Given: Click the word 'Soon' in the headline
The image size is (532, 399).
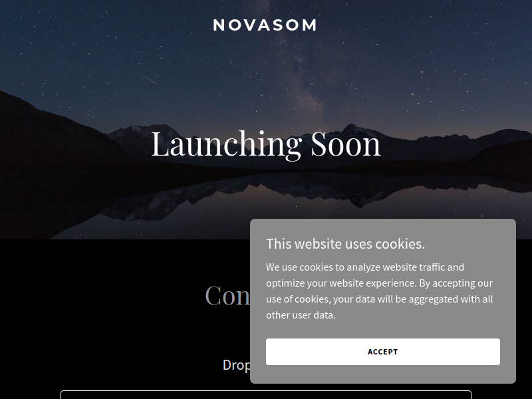Looking at the screenshot, I should (x=346, y=144).
